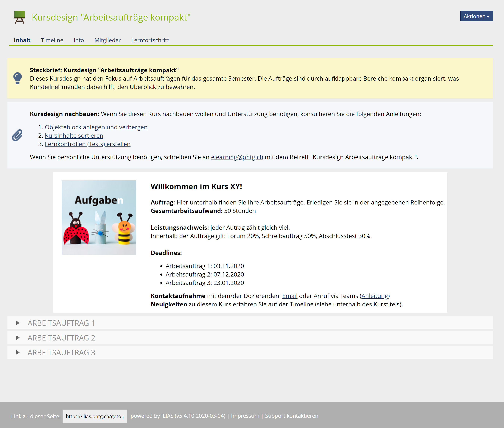
Task: Go to the Mitglieder tab
Action: (x=108, y=40)
